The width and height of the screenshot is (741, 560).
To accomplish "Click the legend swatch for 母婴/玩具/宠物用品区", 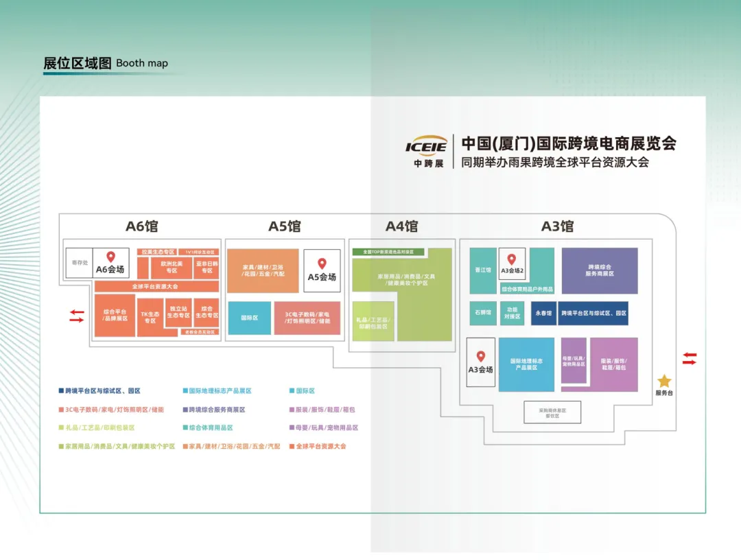I will pyautogui.click(x=292, y=428).
